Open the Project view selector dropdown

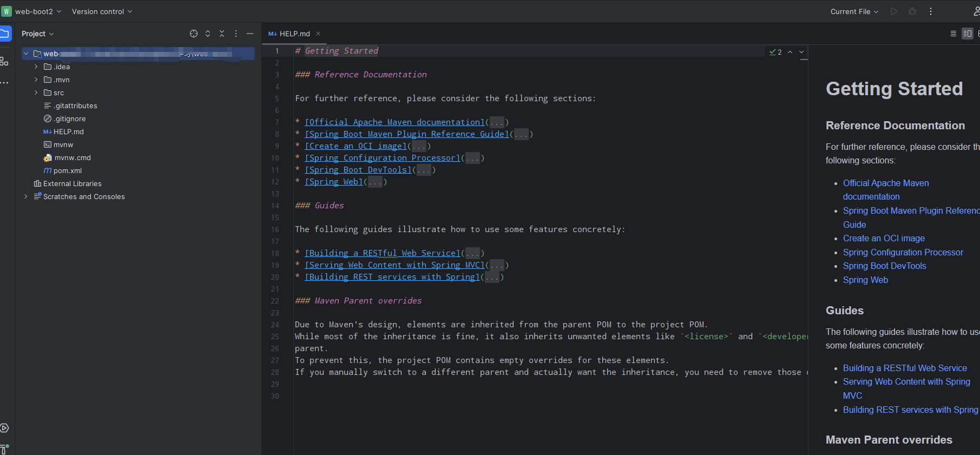[37, 34]
